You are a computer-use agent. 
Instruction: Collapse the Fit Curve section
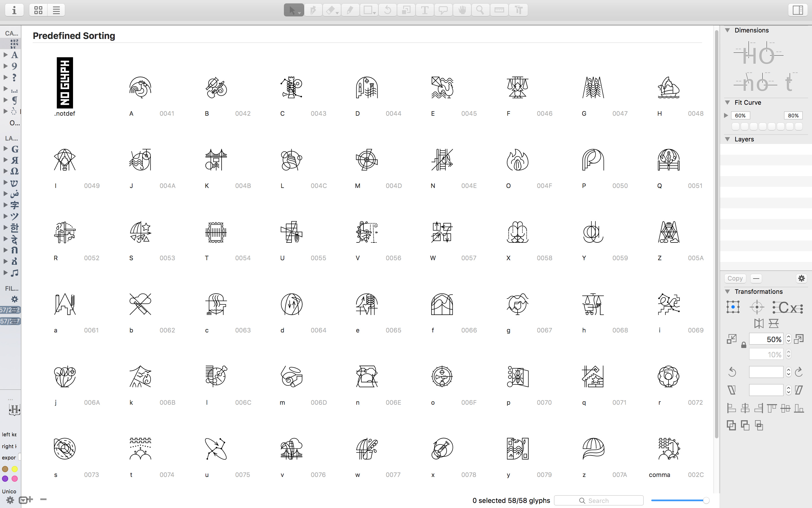727,102
